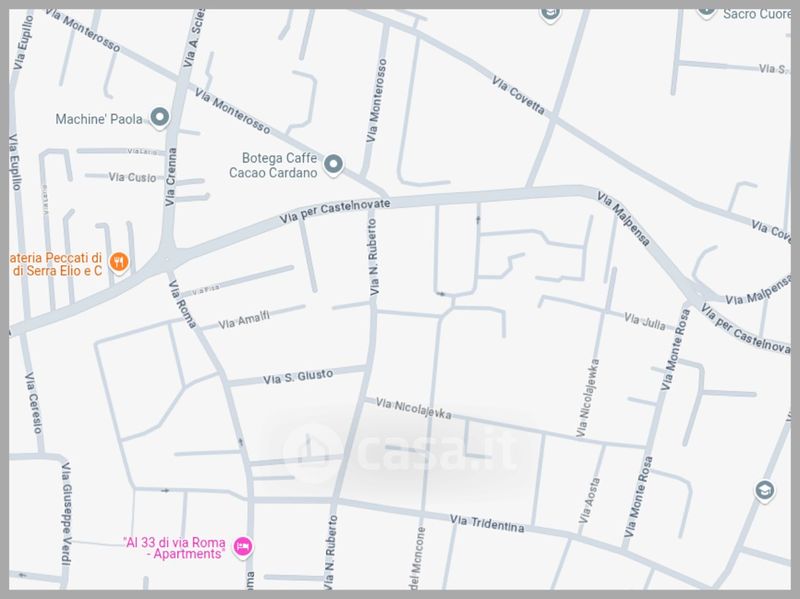The width and height of the screenshot is (800, 599).
Task: Select the pink hotel apartments marker
Action: pos(243,547)
